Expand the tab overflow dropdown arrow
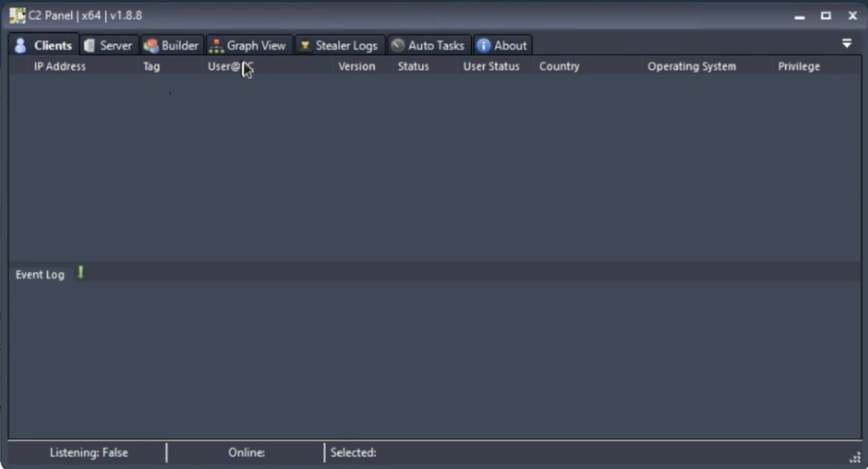 point(847,43)
